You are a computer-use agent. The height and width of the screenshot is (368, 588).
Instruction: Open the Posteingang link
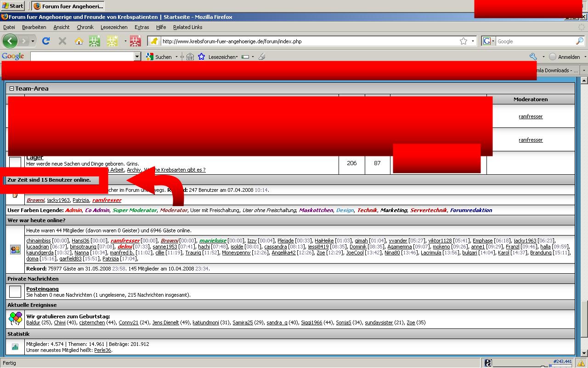click(42, 289)
